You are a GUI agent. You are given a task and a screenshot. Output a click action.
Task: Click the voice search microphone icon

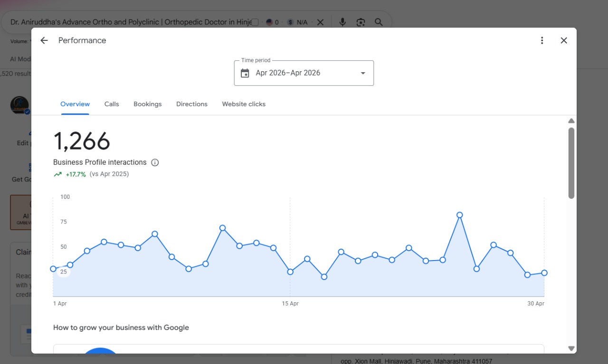point(342,22)
